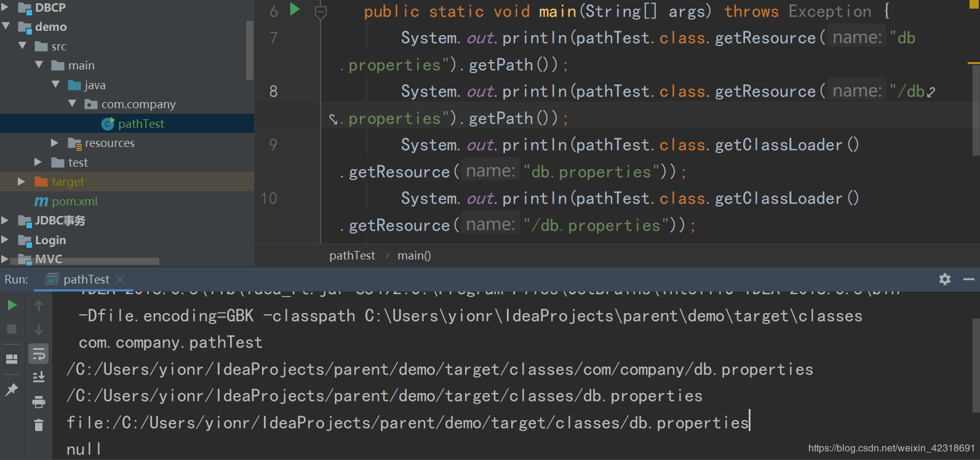This screenshot has height=460, width=980.
Task: Click pathTest in editor breadcrumbs
Action: click(x=352, y=256)
